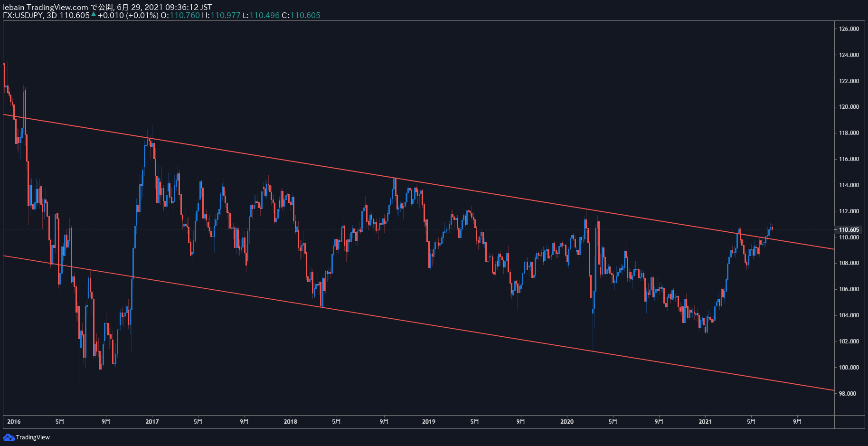The width and height of the screenshot is (868, 446).
Task: Click the 98.000 price axis label
Action: click(849, 394)
